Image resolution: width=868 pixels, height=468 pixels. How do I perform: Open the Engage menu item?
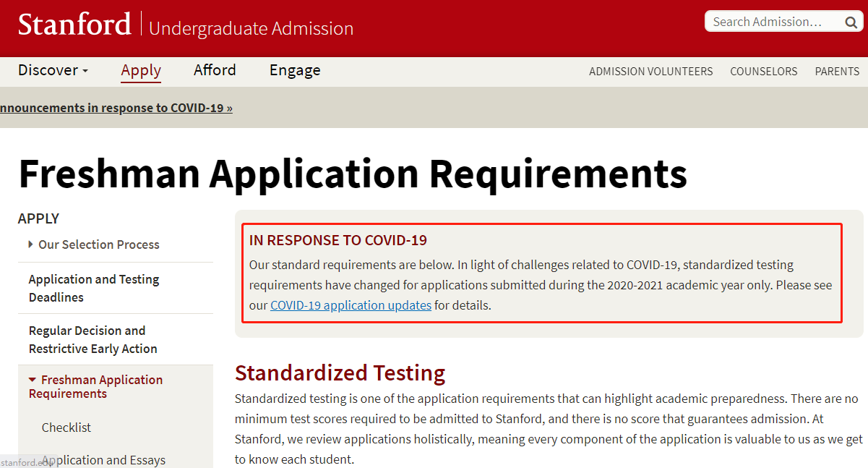295,70
